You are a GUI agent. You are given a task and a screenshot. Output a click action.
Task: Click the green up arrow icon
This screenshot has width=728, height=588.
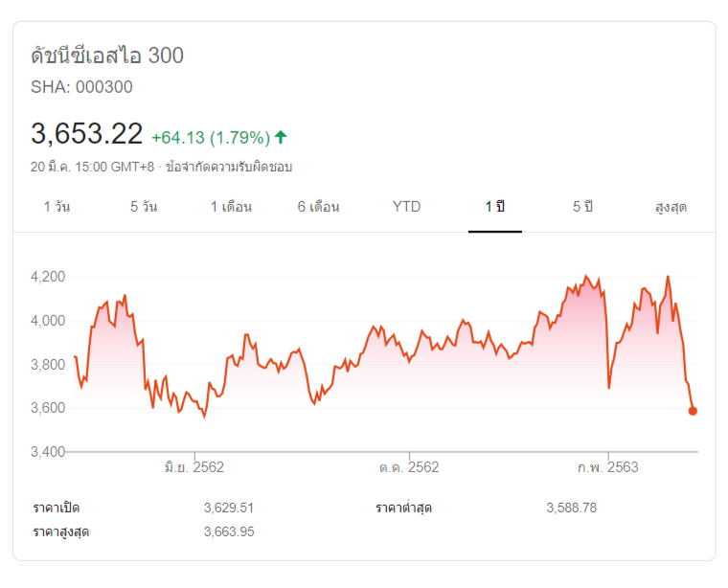point(281,136)
